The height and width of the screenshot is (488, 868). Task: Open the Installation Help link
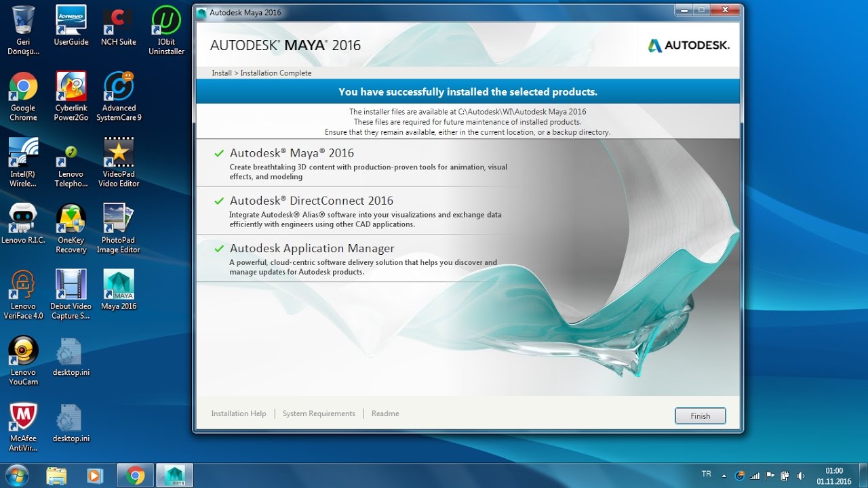[x=239, y=413]
